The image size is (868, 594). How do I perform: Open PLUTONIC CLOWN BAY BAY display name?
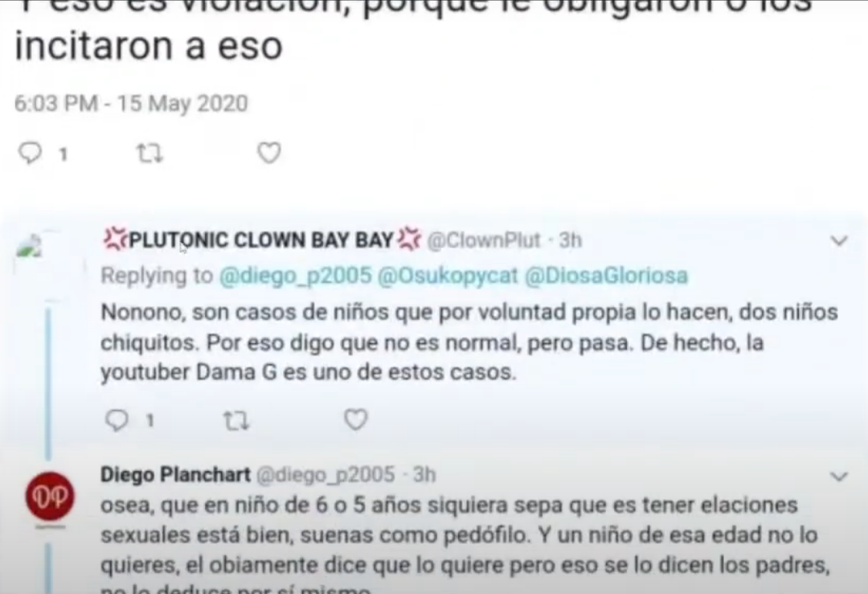[x=262, y=240]
